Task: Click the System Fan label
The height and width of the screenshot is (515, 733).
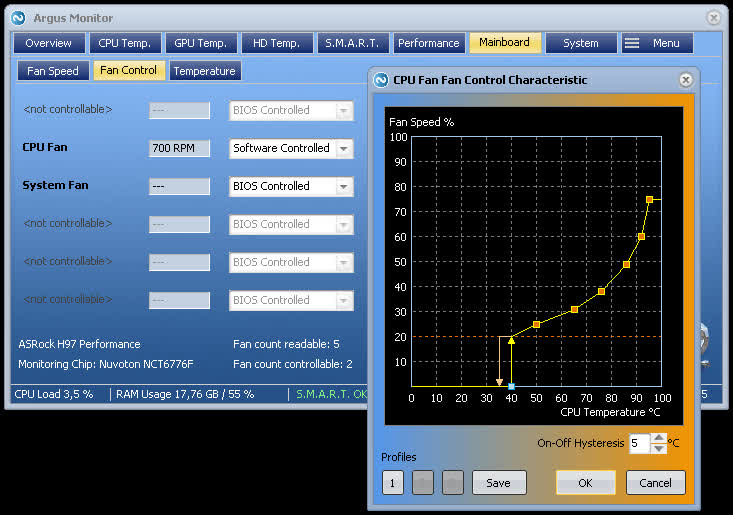Action: [55, 185]
